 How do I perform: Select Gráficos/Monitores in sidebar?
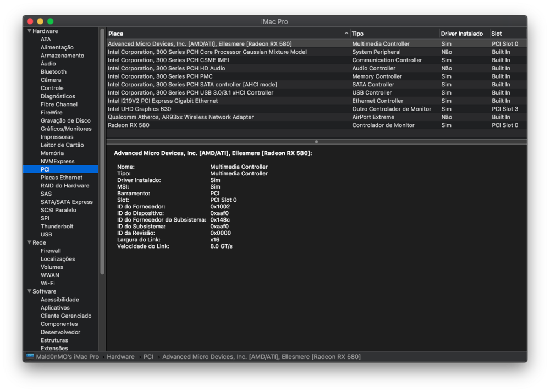click(66, 129)
